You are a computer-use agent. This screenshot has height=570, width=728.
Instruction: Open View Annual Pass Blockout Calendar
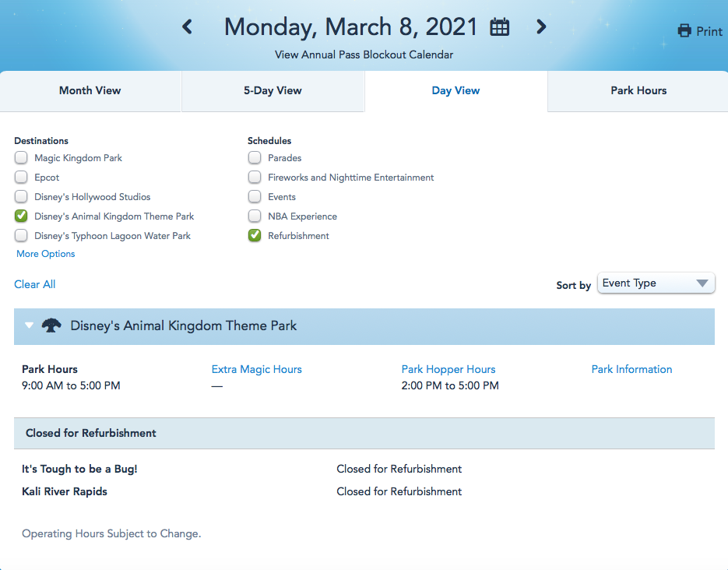pyautogui.click(x=364, y=55)
